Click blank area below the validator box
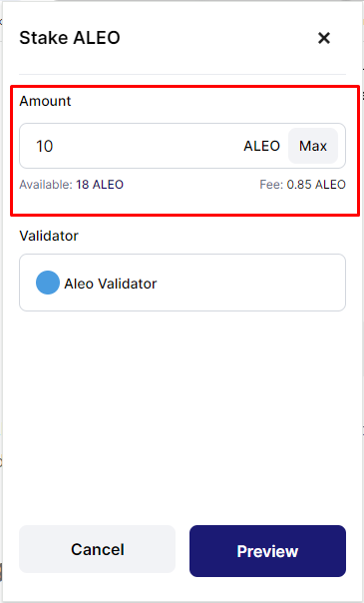The height and width of the screenshot is (603, 364). [182, 415]
